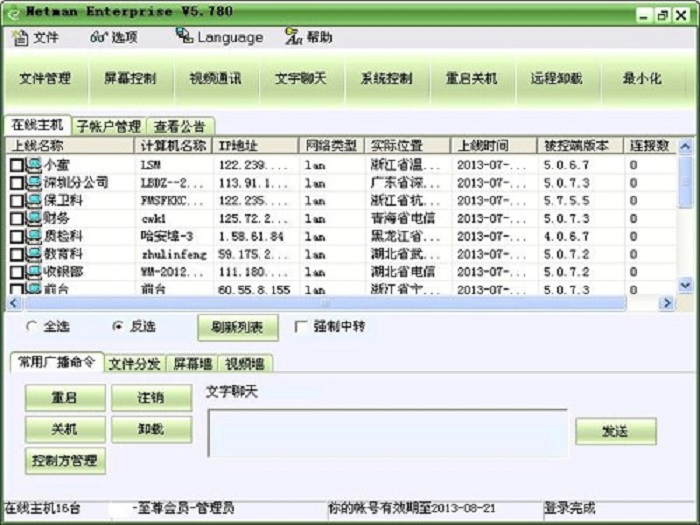Click 系统控制 toolbar button
Image resolution: width=700 pixels, height=525 pixels.
tap(386, 79)
